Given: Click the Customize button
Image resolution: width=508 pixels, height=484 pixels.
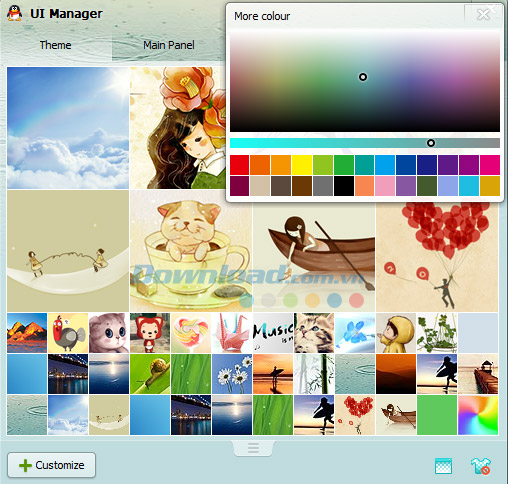Looking at the screenshot, I should tap(52, 465).
